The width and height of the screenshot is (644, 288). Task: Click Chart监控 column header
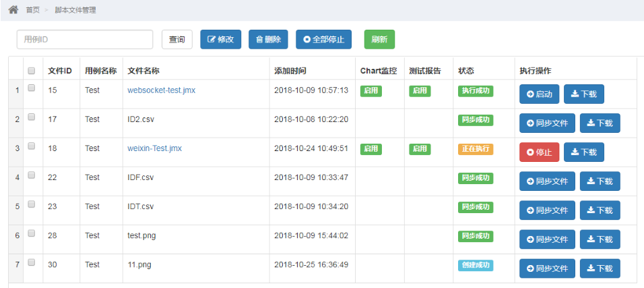[379, 71]
